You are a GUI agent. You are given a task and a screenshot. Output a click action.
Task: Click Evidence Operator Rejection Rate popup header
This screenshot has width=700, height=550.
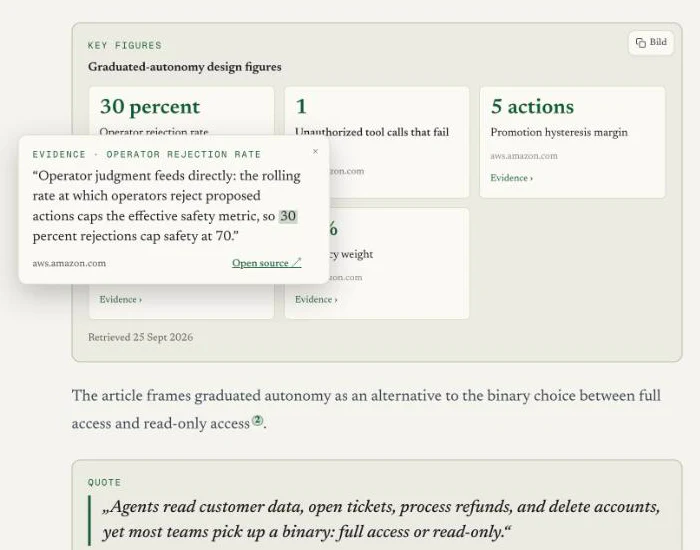146,154
